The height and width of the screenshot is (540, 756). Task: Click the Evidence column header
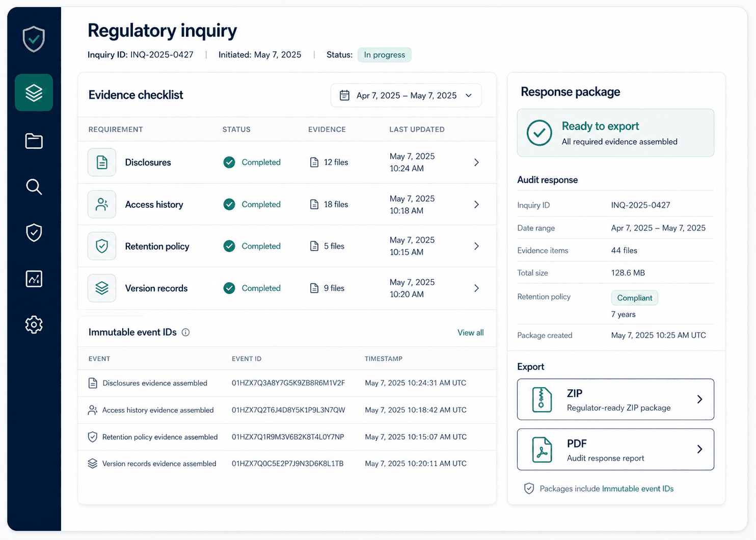click(327, 129)
